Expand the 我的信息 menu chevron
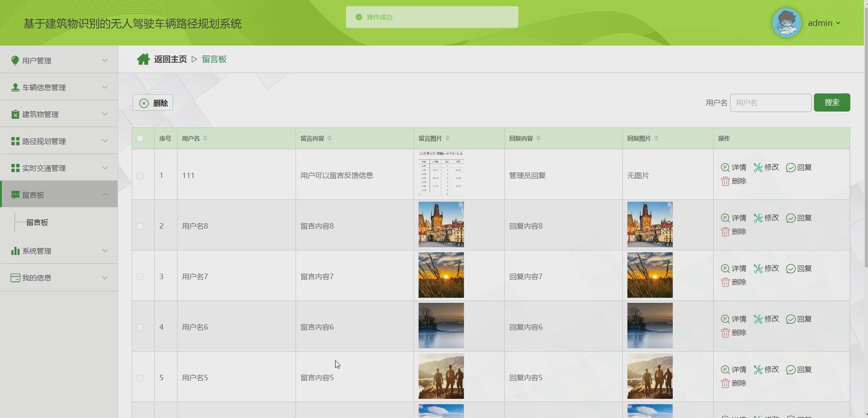This screenshot has width=868, height=418. click(105, 277)
